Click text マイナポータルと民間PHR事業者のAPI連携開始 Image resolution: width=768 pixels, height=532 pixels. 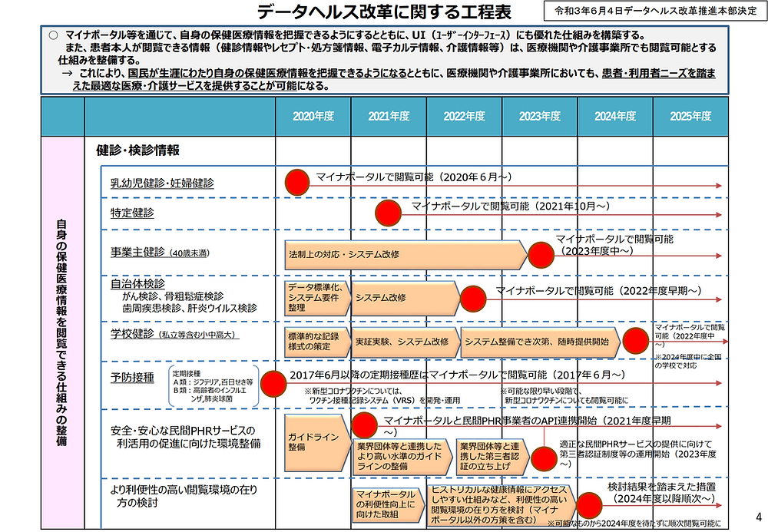(490, 421)
